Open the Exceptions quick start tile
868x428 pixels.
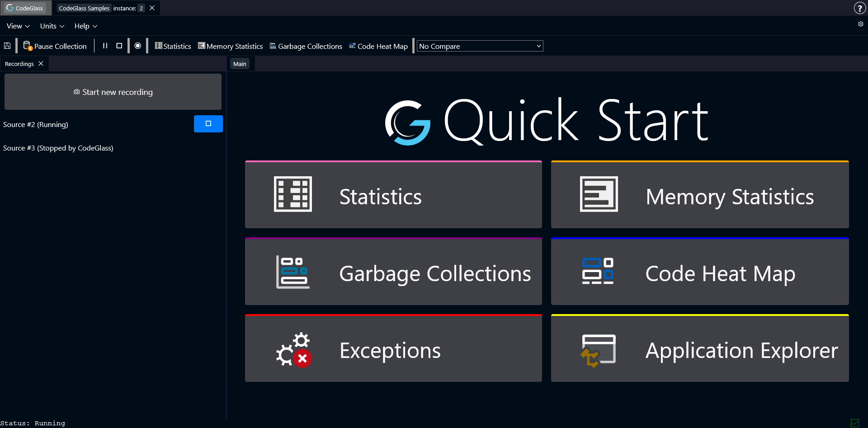click(x=393, y=348)
